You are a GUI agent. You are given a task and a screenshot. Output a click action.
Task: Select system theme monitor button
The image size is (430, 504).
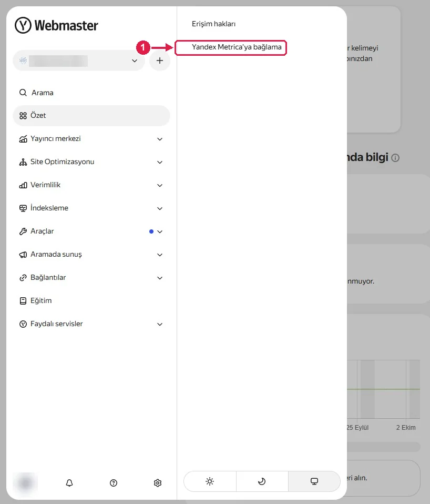314,481
